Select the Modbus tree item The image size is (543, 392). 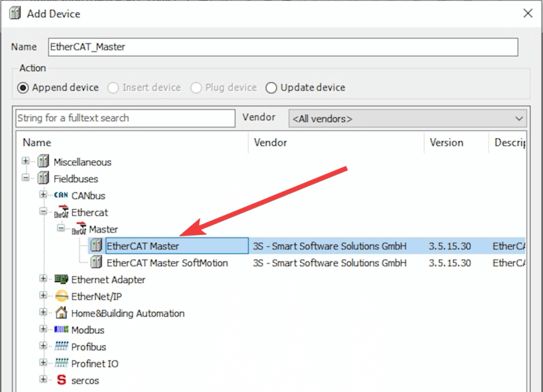(88, 330)
